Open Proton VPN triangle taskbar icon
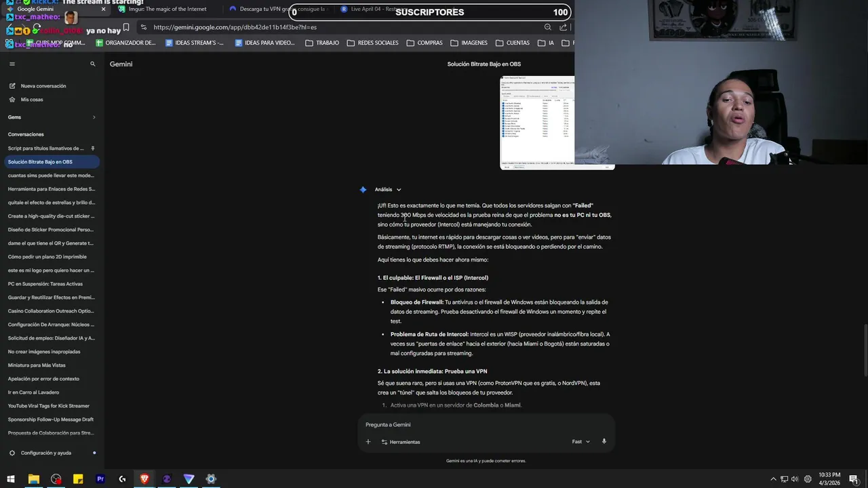Screen dimensions: 868x488 (x=189, y=479)
